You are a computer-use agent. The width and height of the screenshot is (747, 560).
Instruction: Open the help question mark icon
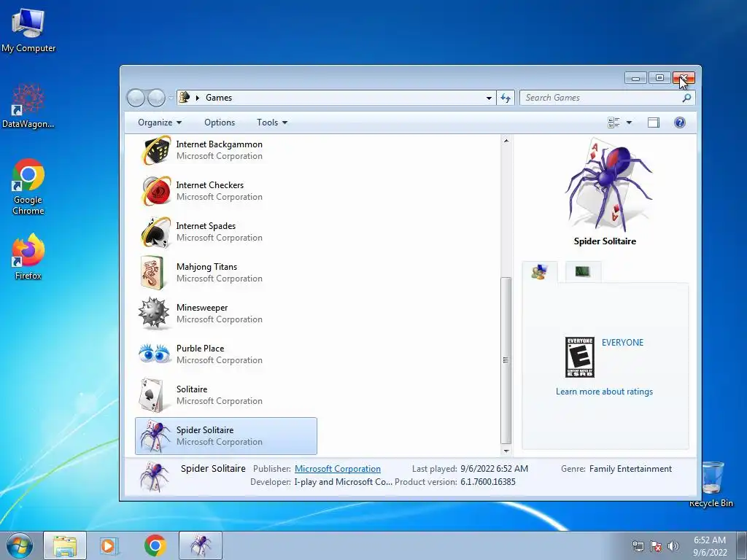(x=679, y=122)
